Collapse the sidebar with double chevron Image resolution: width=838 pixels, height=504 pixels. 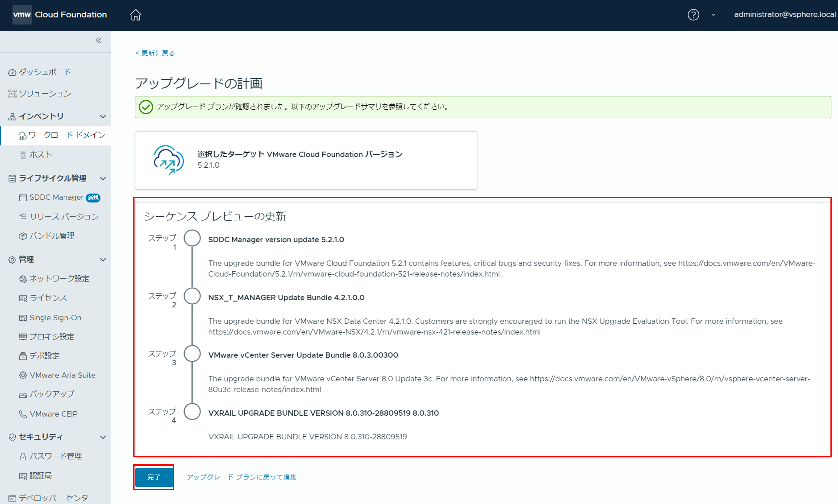pyautogui.click(x=99, y=41)
